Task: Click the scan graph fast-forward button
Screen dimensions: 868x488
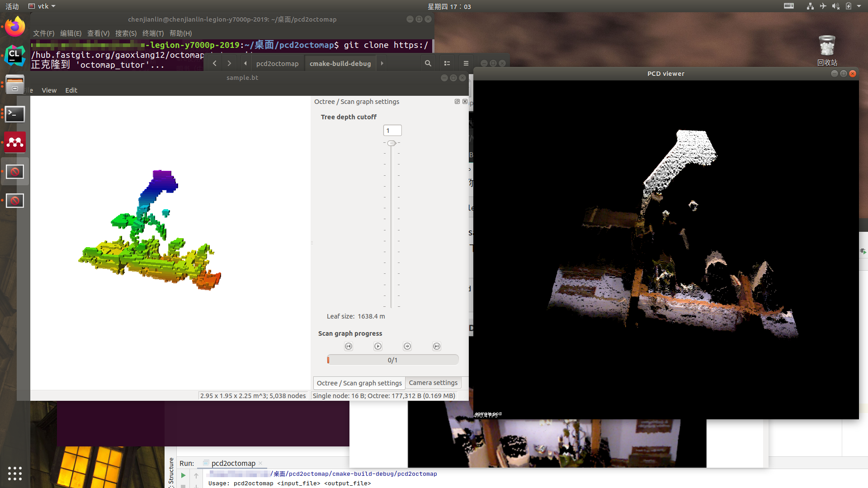Action: click(407, 347)
